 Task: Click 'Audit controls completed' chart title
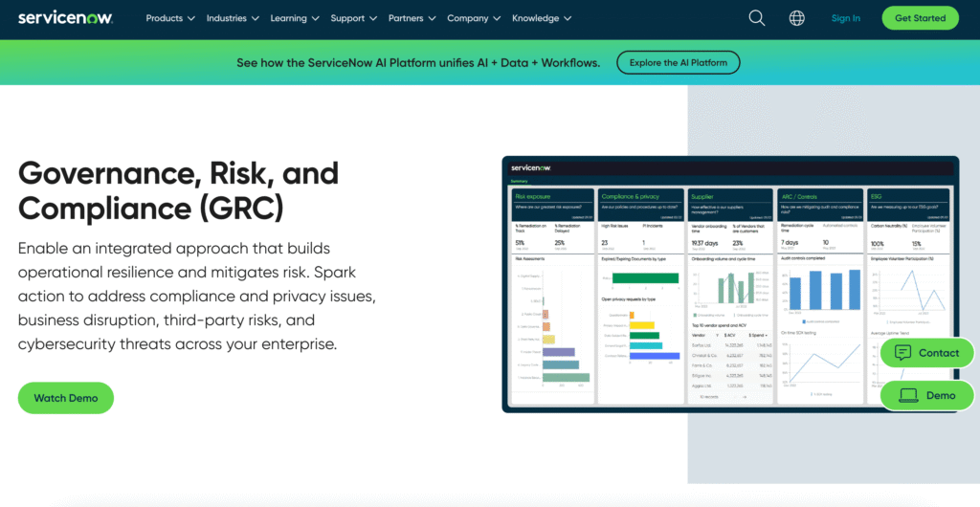pyautogui.click(x=803, y=258)
